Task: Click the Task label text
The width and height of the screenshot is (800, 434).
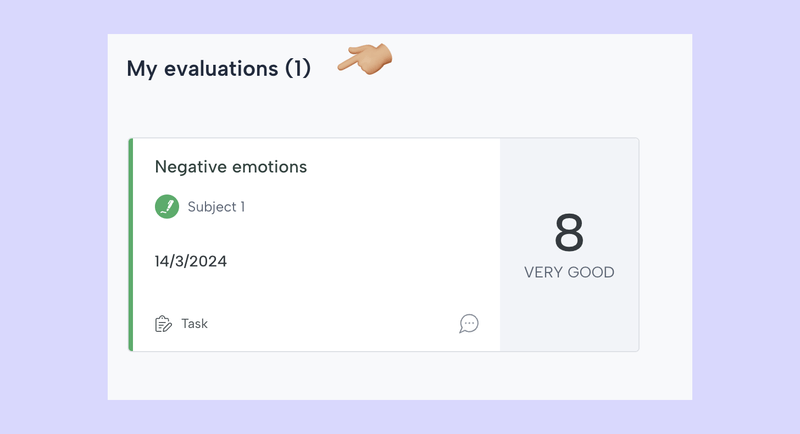Action: (x=194, y=324)
